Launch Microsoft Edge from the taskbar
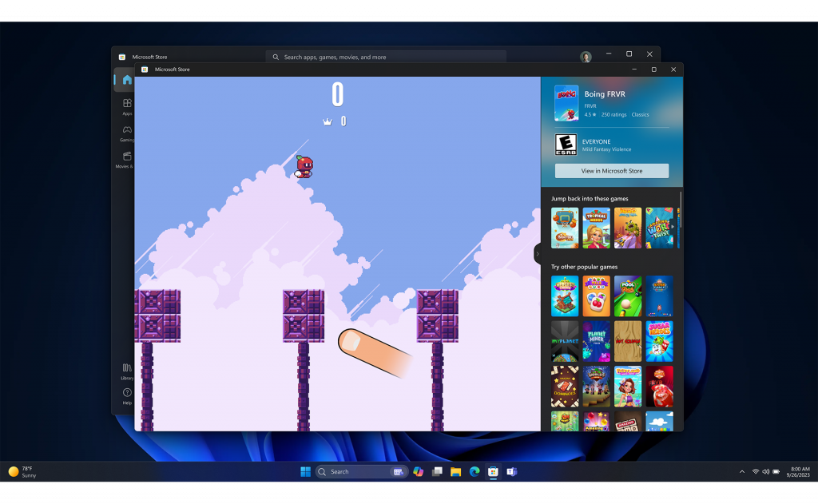This screenshot has height=504, width=818. pos(475,471)
